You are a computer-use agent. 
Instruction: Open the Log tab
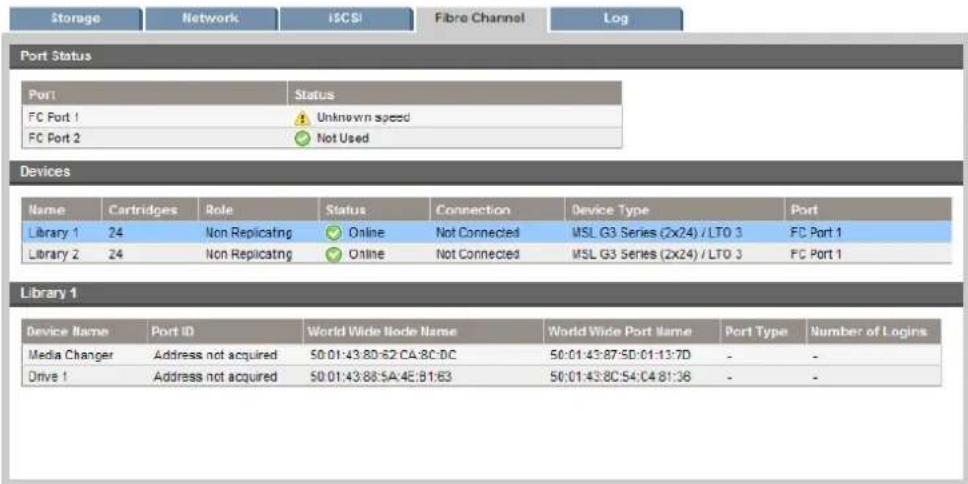(616, 19)
